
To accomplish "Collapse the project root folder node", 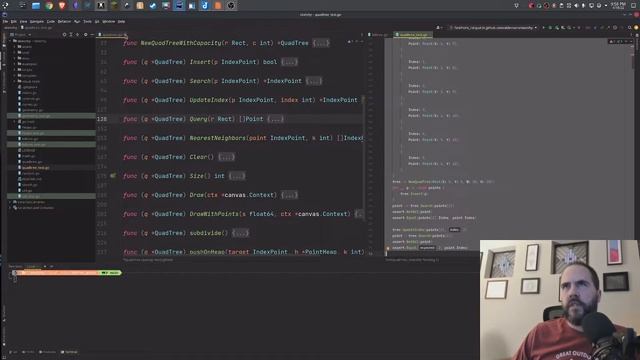I will pyautogui.click(x=10, y=41).
